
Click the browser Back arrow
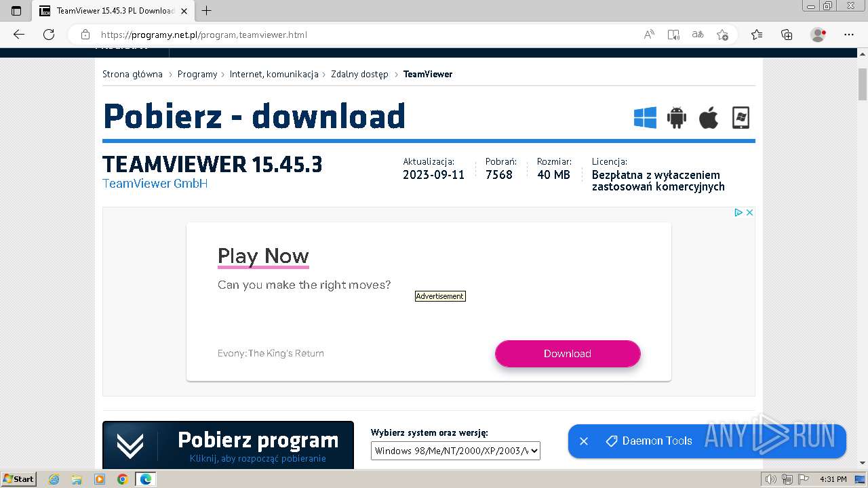(19, 35)
